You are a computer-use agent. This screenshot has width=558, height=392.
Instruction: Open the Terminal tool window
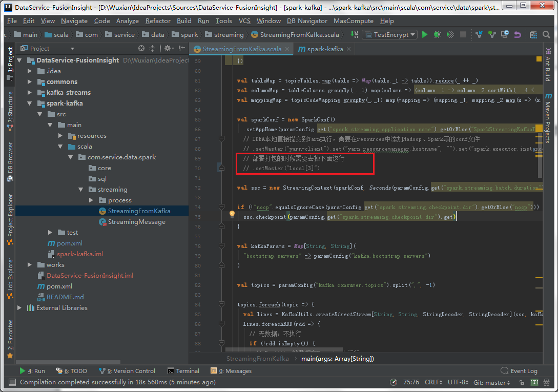pos(183,371)
